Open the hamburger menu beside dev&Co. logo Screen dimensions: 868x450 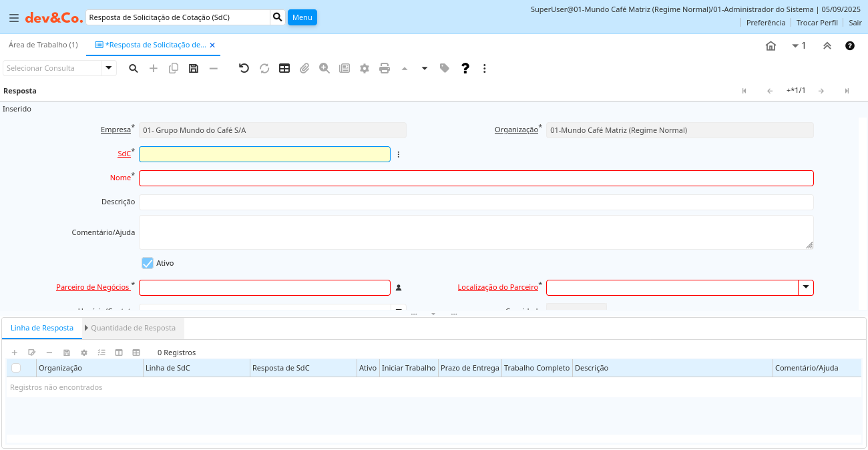point(14,18)
